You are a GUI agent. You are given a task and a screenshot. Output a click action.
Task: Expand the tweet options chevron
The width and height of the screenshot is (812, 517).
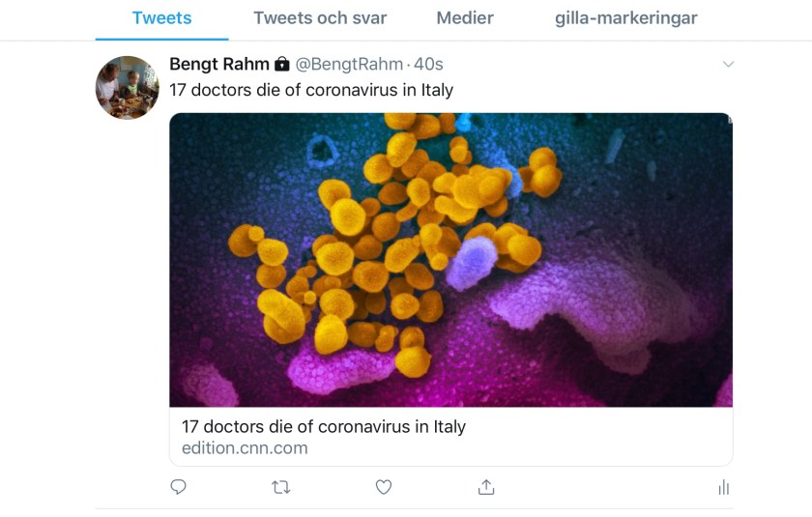[729, 65]
